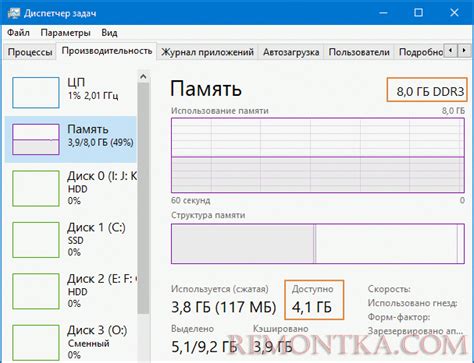Select the Производительность tab
474x363 pixels.
point(107,51)
